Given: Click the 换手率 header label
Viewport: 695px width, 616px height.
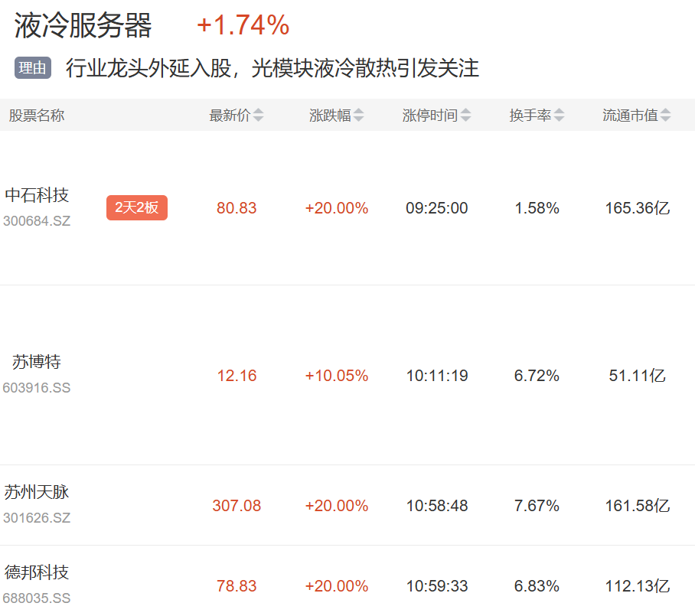Looking at the screenshot, I should pyautogui.click(x=530, y=116).
